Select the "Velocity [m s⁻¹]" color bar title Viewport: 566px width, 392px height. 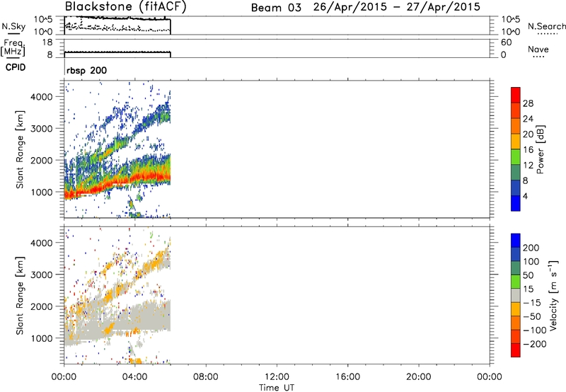point(553,295)
